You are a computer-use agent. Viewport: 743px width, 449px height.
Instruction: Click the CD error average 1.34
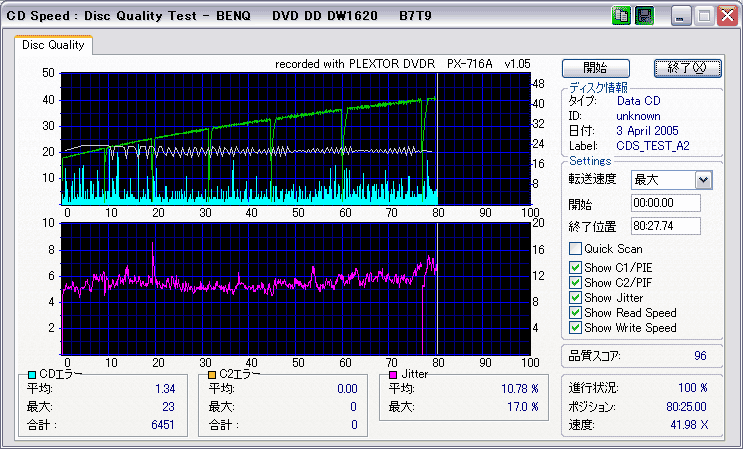tap(165, 389)
